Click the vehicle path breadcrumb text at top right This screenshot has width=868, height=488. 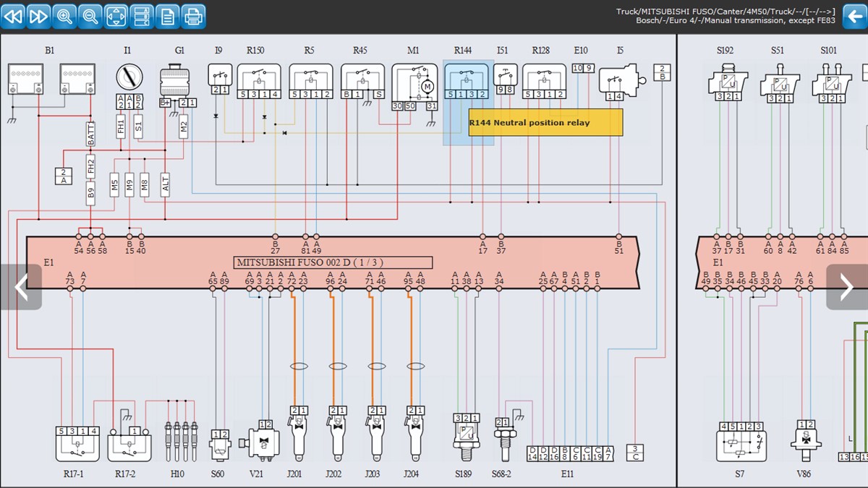click(x=726, y=16)
